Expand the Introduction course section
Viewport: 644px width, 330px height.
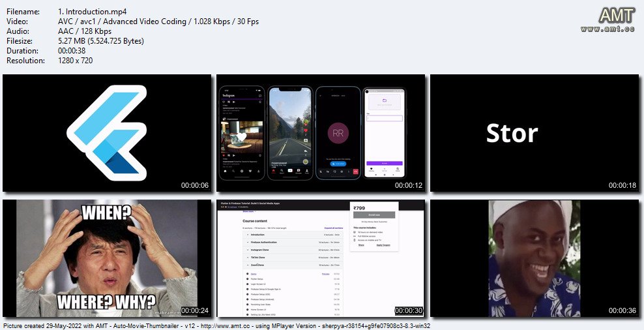click(293, 235)
